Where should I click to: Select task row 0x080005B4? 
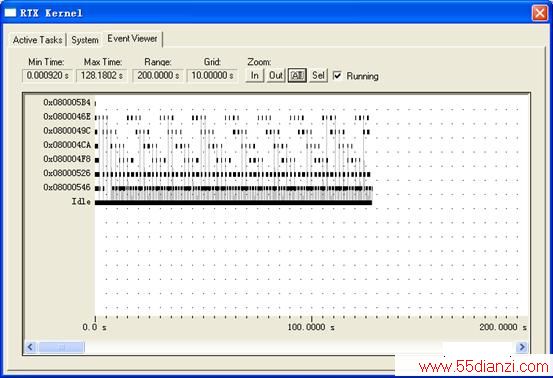[x=67, y=103]
